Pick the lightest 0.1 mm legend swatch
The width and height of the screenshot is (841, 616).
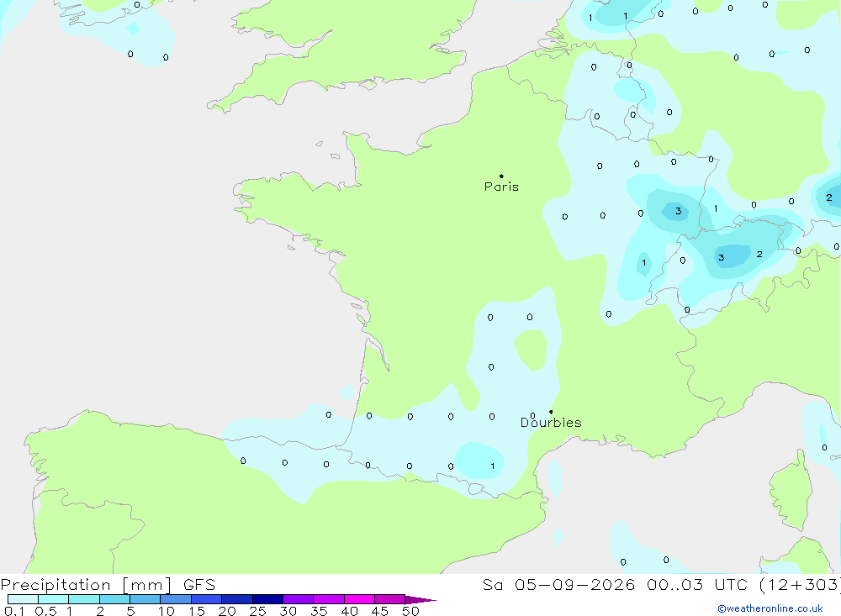(x=23, y=599)
